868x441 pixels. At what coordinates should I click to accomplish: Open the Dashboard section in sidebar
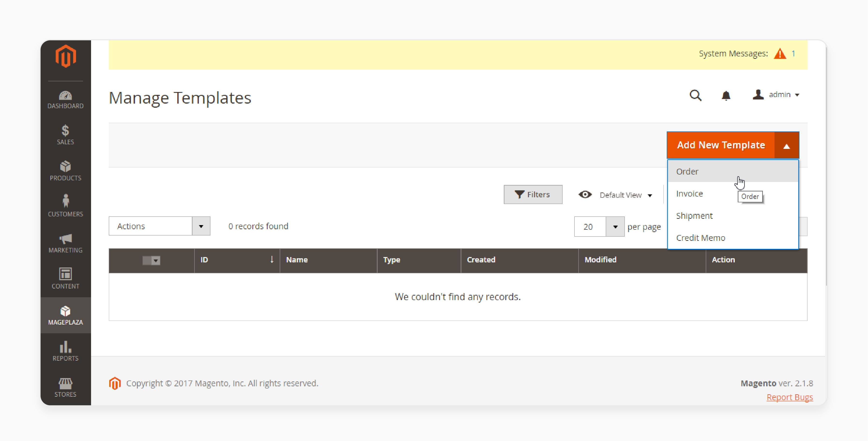pyautogui.click(x=65, y=100)
